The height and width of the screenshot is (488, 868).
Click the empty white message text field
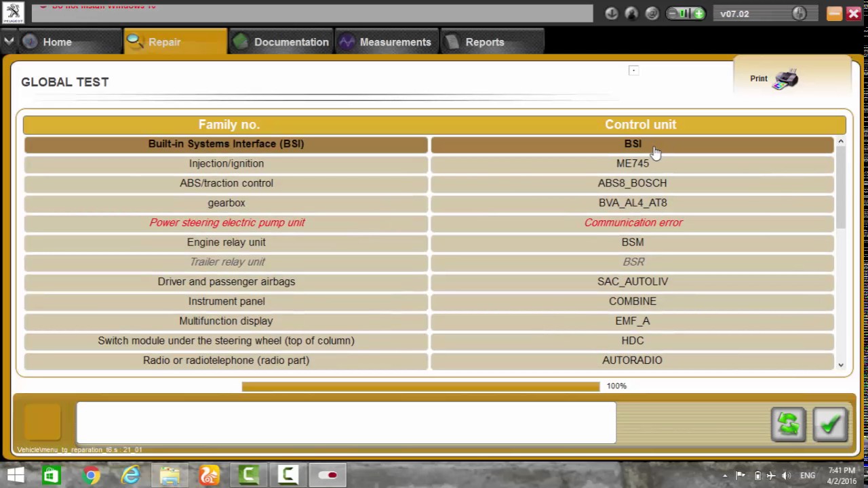(x=346, y=422)
